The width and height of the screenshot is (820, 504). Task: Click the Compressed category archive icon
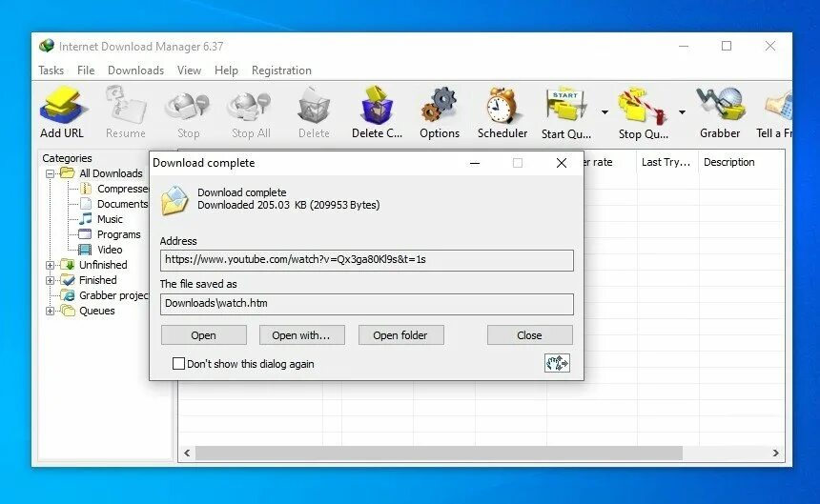pyautogui.click(x=86, y=189)
